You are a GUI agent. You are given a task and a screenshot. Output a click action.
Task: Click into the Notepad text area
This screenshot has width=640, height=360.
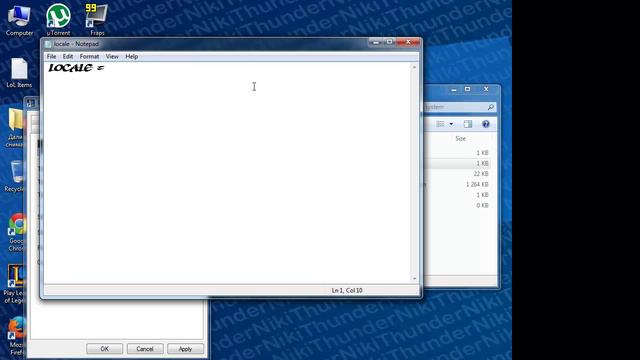(227, 173)
